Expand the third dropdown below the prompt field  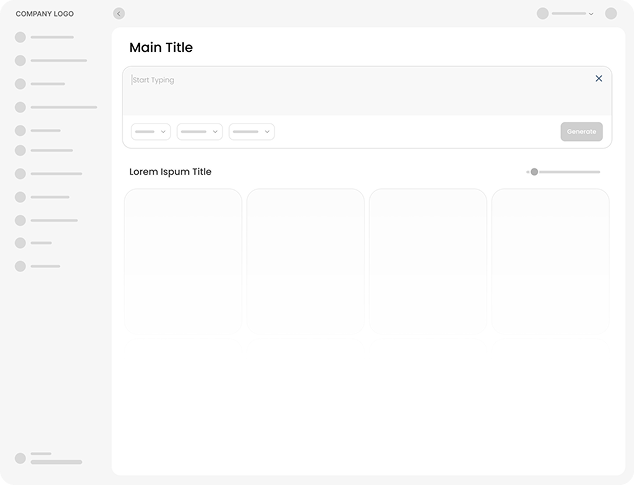(x=252, y=132)
